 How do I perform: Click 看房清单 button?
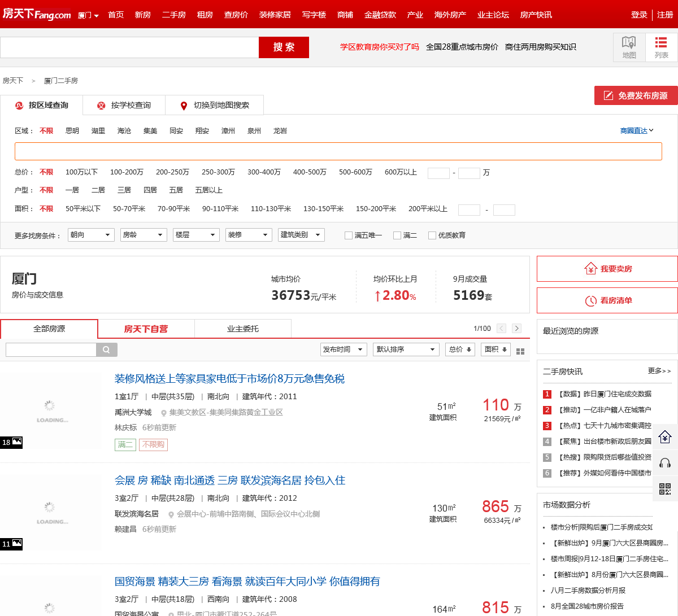click(x=607, y=300)
